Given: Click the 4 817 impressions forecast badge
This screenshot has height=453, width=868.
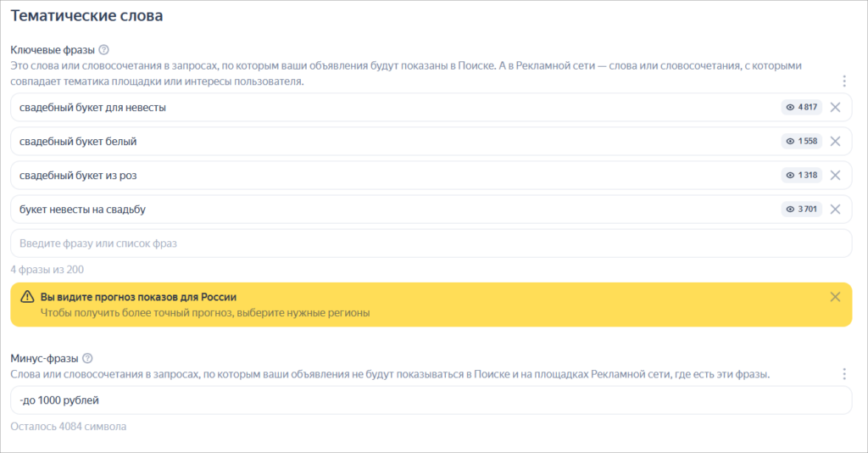Looking at the screenshot, I should pyautogui.click(x=801, y=108).
